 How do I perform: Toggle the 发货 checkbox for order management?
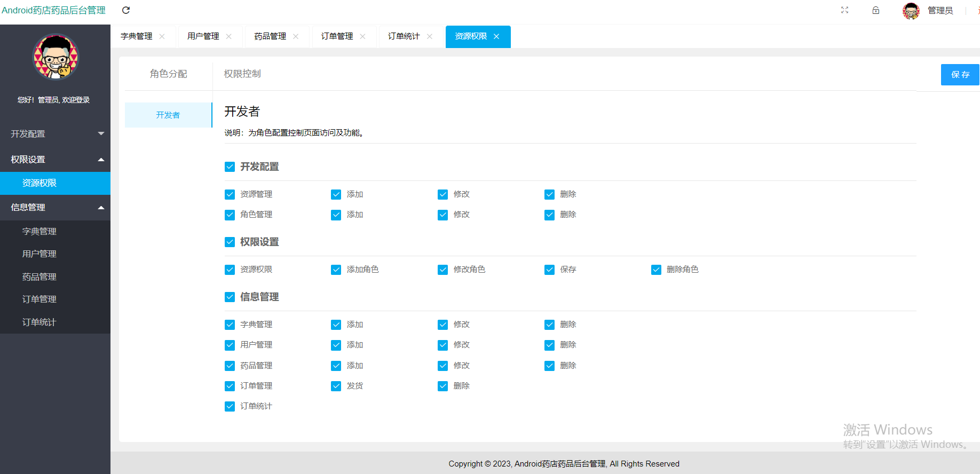(x=336, y=386)
